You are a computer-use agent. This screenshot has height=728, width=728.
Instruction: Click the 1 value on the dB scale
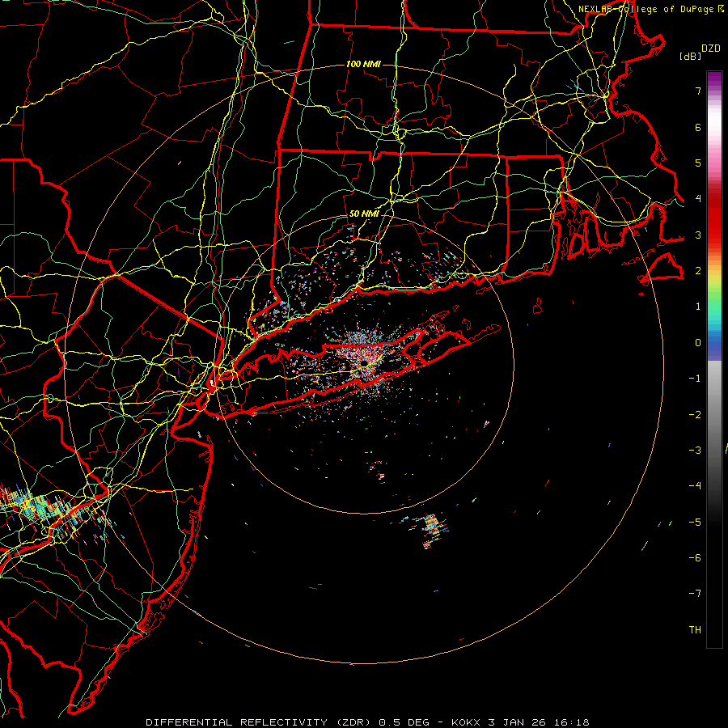click(698, 307)
